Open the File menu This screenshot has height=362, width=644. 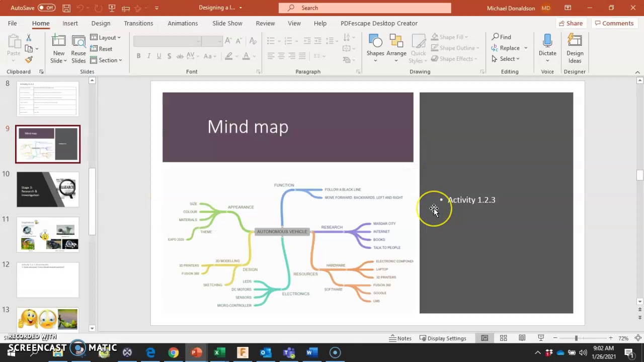pyautogui.click(x=12, y=23)
